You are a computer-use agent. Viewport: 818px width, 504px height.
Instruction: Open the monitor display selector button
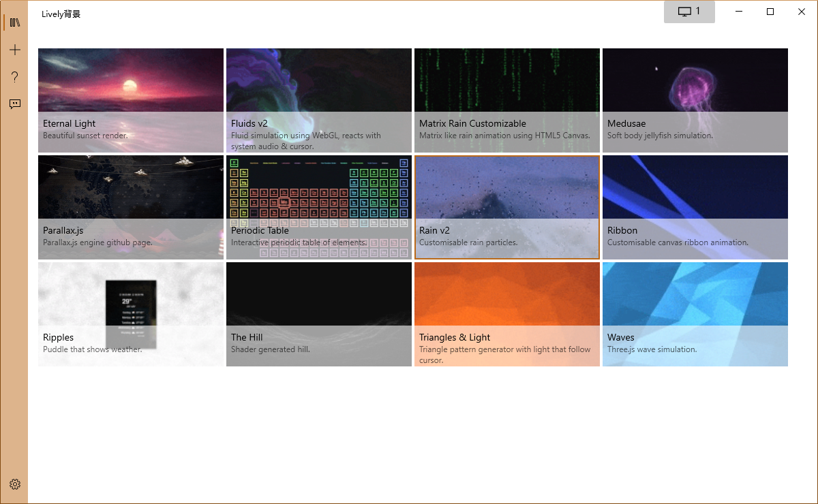click(x=689, y=12)
